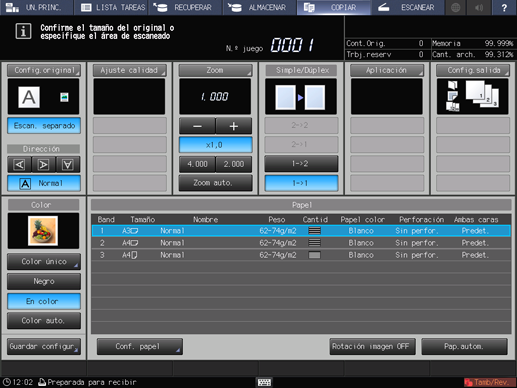Click the Trbj.reserv counter

pos(385,54)
